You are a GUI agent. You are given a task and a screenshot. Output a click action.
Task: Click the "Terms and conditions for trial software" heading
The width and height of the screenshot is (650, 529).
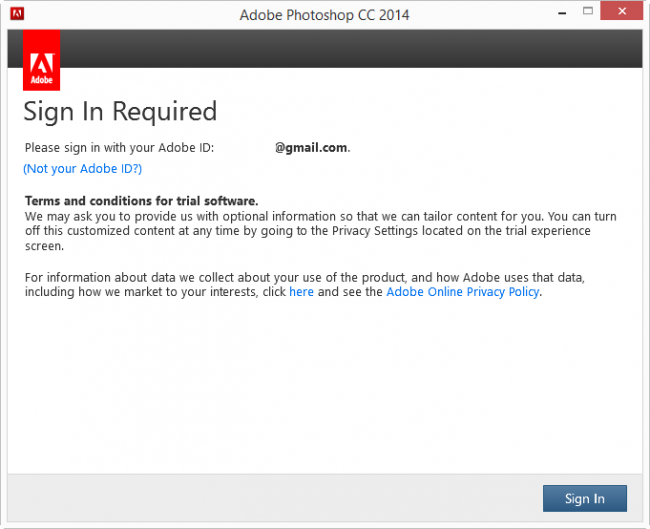point(141,201)
